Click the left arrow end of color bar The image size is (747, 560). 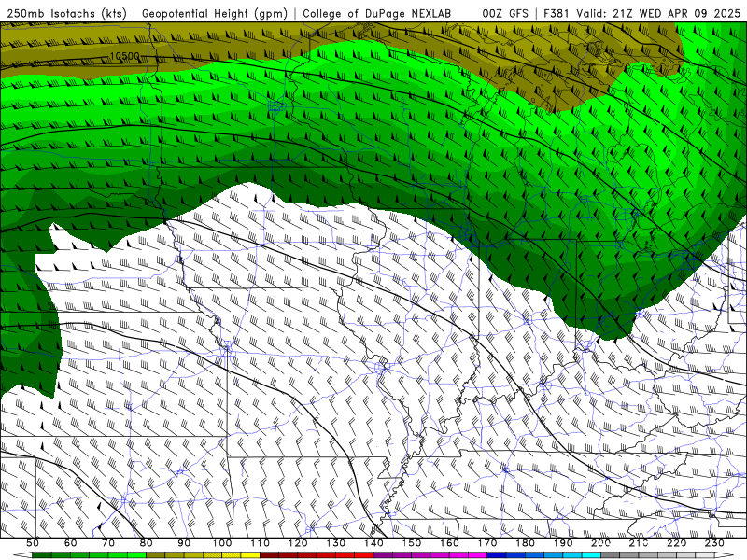coord(22,554)
